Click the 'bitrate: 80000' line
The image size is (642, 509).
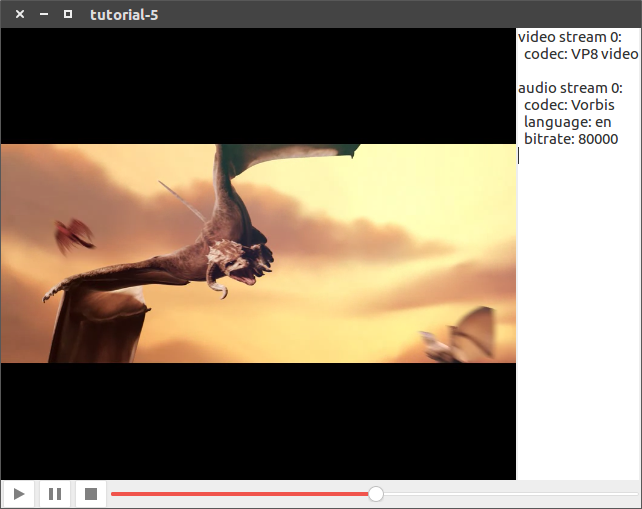click(x=571, y=139)
